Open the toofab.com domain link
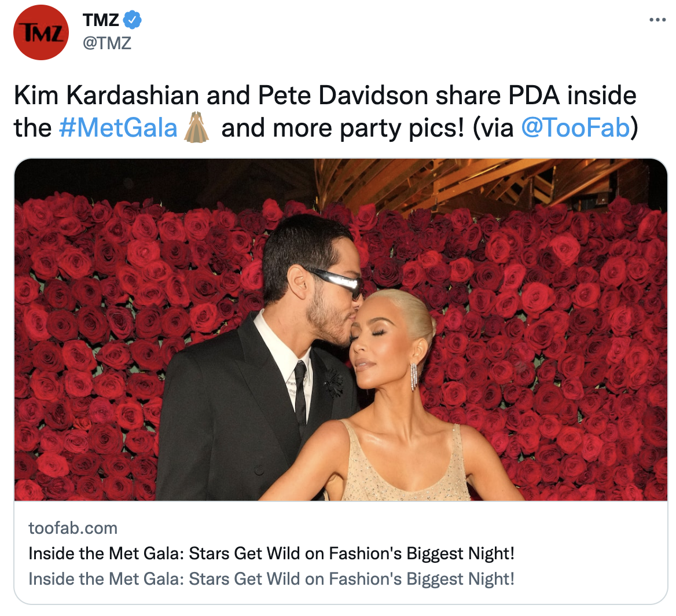676x616 pixels. tap(73, 528)
